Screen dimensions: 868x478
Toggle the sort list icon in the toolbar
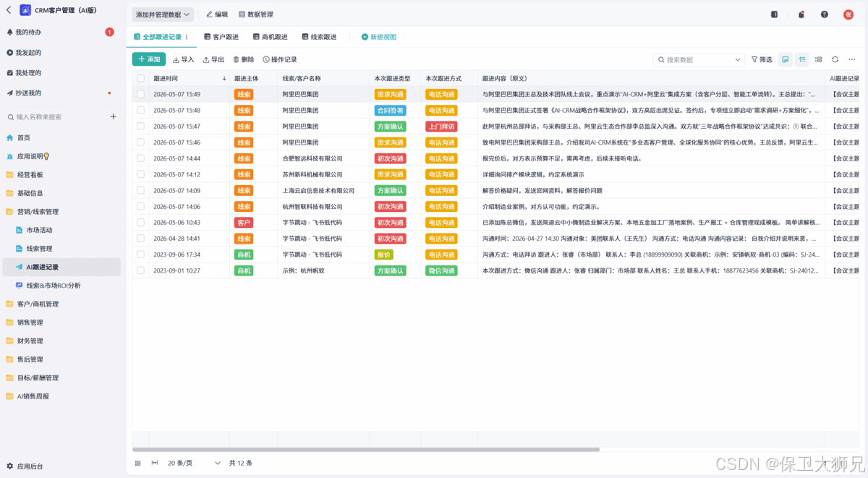pyautogui.click(x=802, y=60)
